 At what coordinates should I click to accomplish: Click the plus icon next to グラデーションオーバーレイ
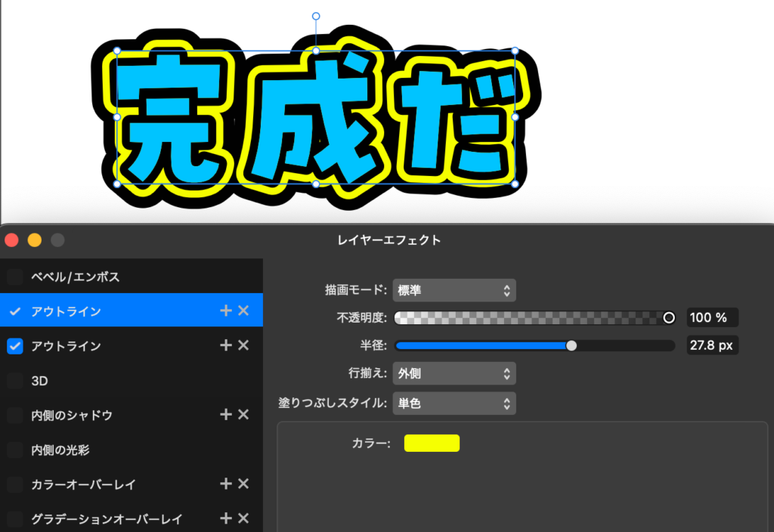pos(225,518)
